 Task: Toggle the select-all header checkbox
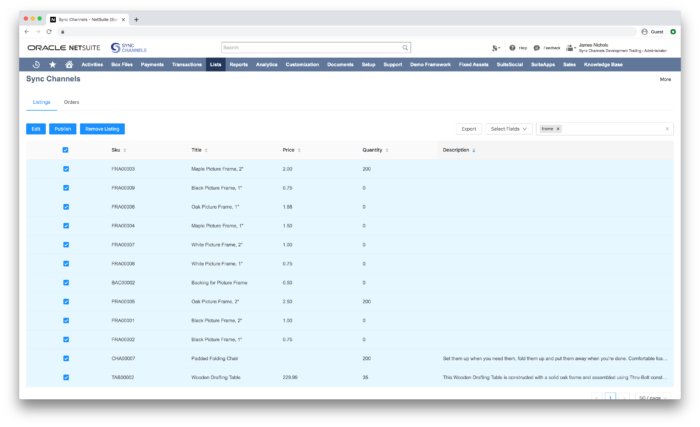coord(66,150)
